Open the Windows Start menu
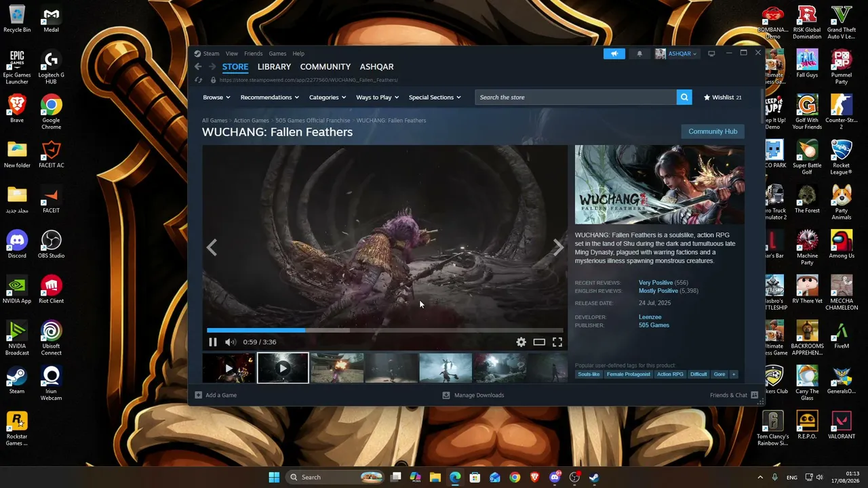This screenshot has width=868, height=488. coord(274,477)
